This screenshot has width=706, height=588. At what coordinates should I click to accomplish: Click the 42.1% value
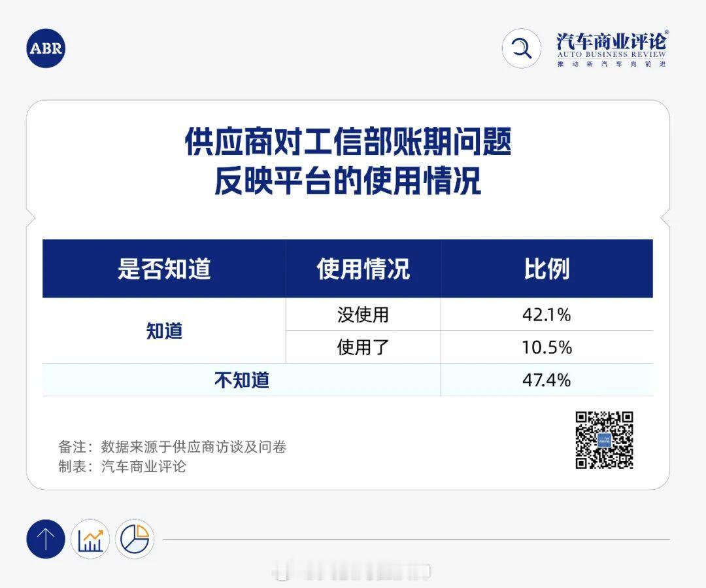click(546, 315)
